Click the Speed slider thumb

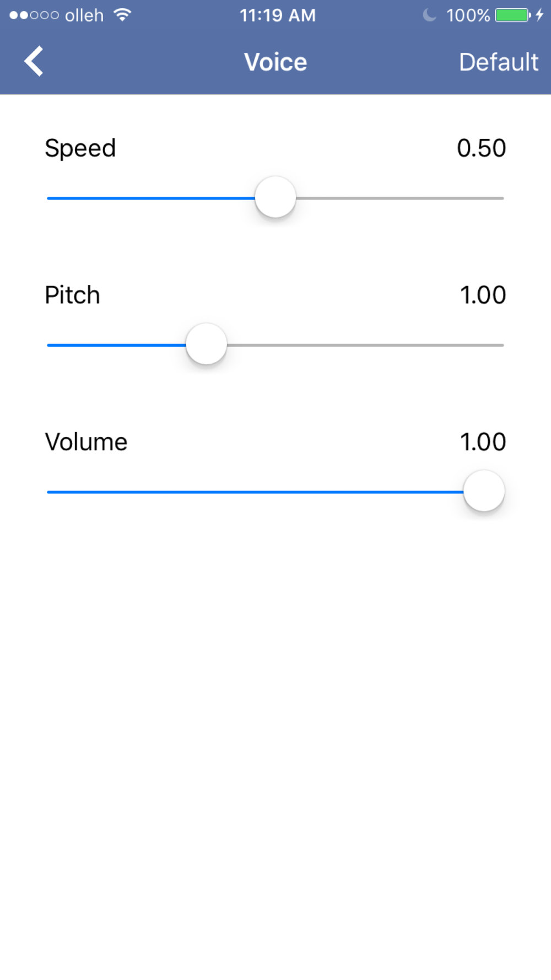275,197
